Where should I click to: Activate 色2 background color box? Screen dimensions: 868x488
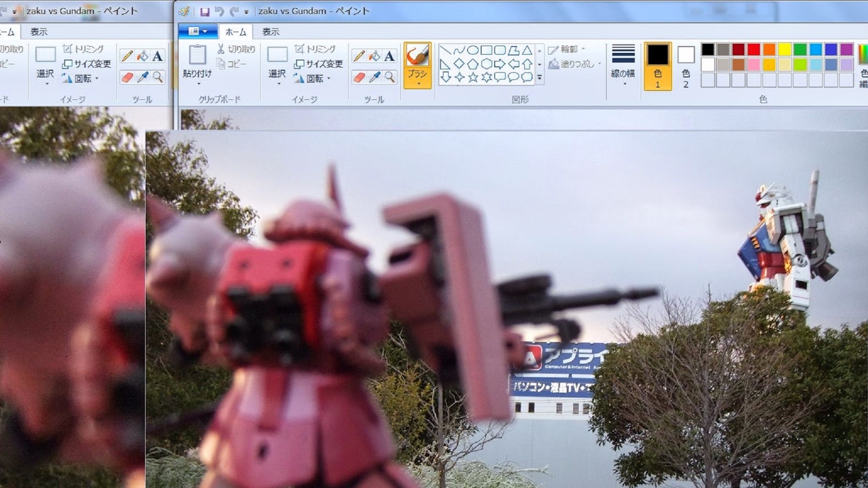pyautogui.click(x=686, y=66)
